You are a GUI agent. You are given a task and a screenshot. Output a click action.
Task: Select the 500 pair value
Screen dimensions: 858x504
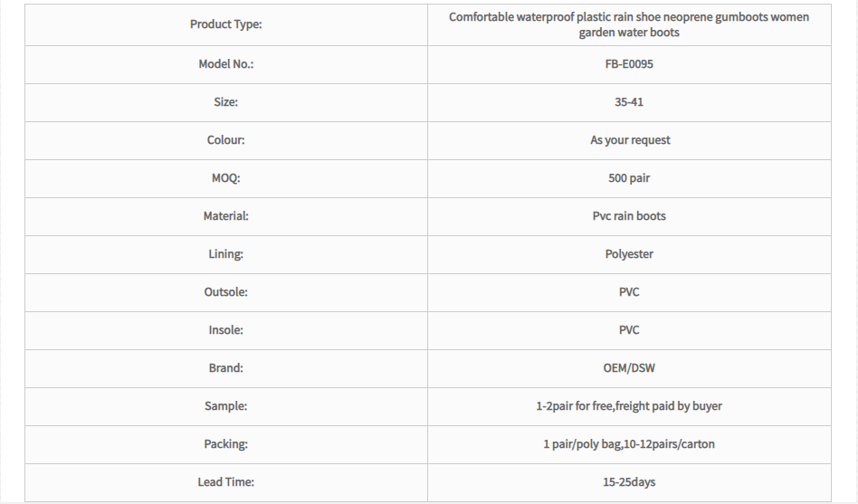(x=629, y=178)
